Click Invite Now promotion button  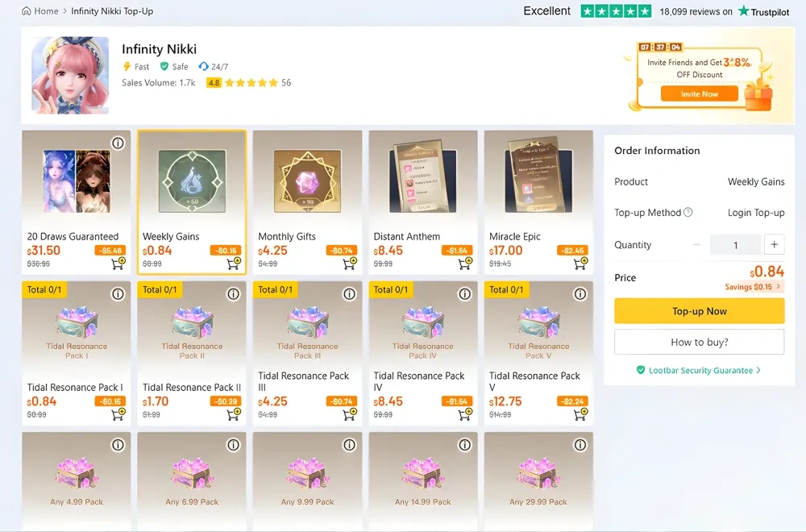[699, 94]
